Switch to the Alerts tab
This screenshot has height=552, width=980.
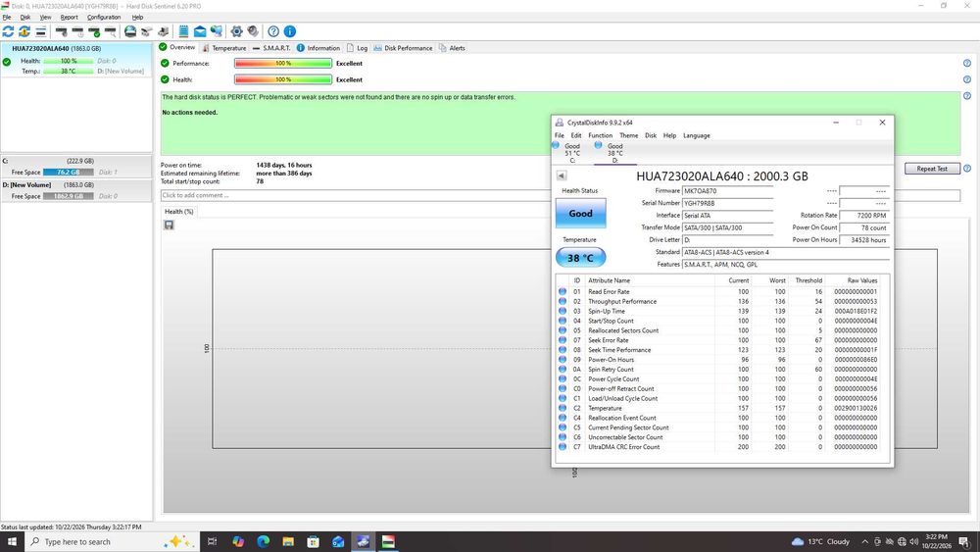452,48
